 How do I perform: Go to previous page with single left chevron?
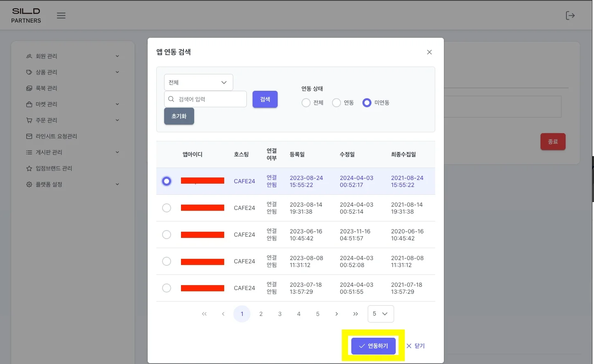[x=223, y=314]
